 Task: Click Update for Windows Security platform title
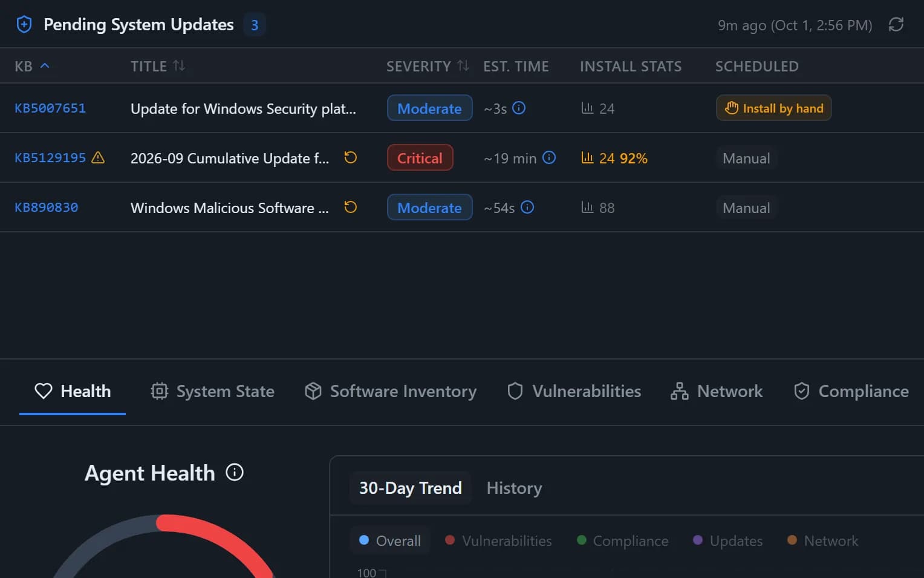click(x=243, y=108)
